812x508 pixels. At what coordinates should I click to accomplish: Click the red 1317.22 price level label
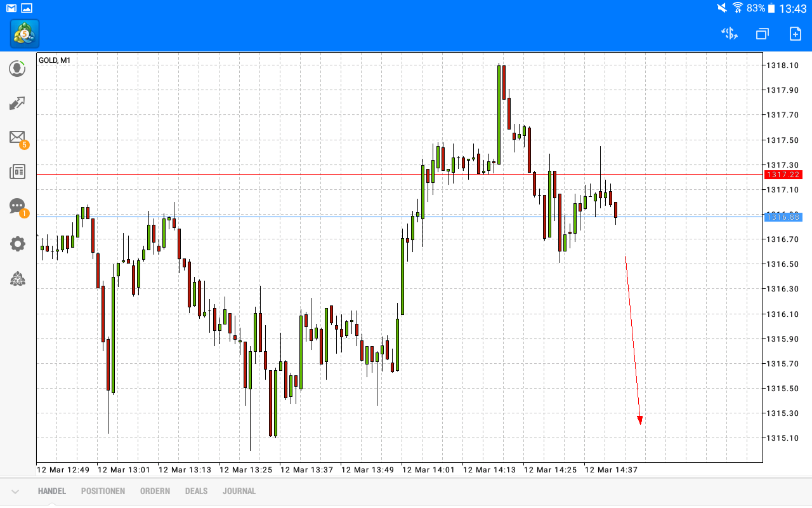tap(783, 175)
